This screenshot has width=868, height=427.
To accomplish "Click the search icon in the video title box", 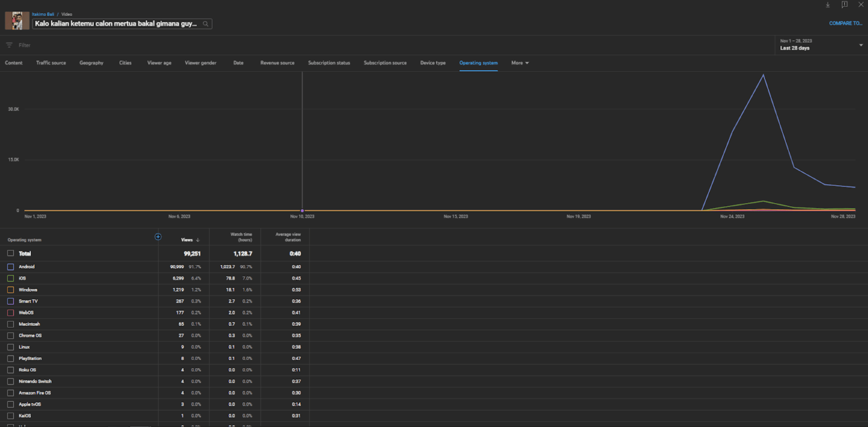I will (206, 24).
